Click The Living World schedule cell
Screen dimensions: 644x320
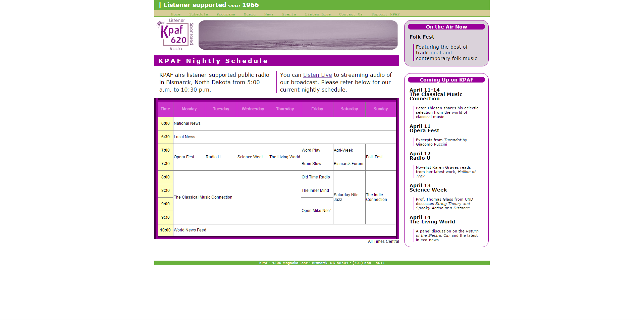(285, 157)
